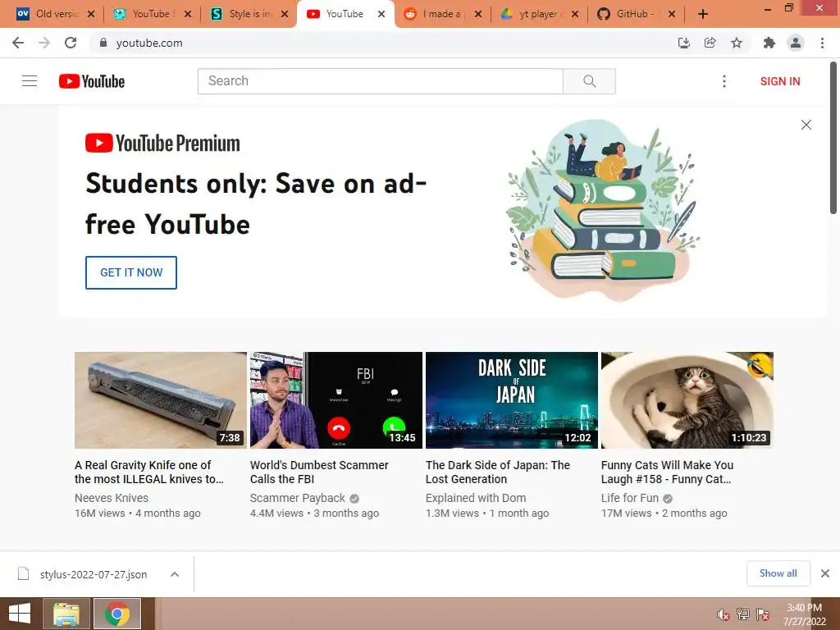This screenshot has width=840, height=630.
Task: Click title The Dark Side of Japan
Action: click(x=498, y=472)
